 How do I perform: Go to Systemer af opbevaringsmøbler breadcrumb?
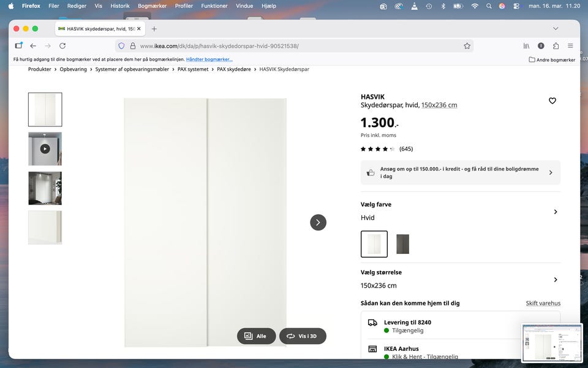[132, 69]
